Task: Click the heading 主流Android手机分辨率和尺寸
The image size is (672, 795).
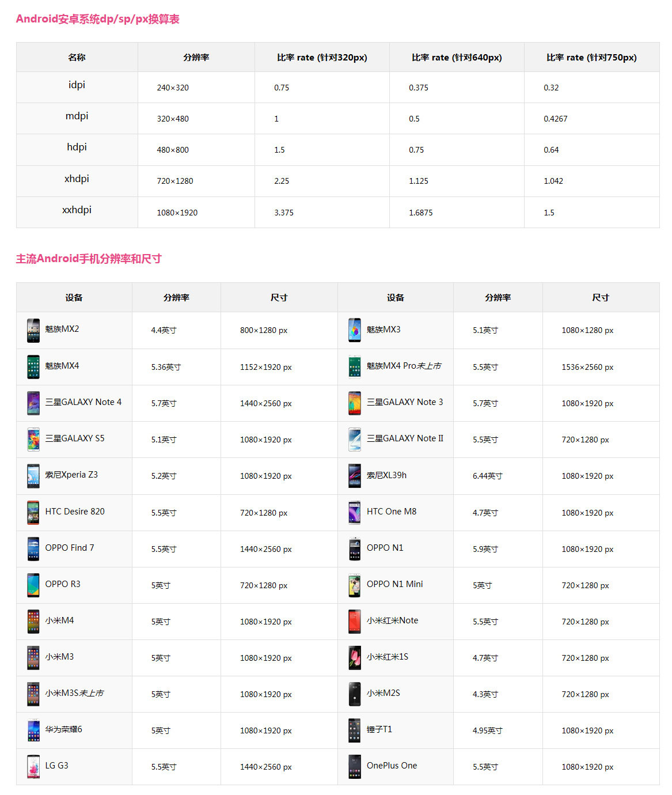Action: (89, 259)
